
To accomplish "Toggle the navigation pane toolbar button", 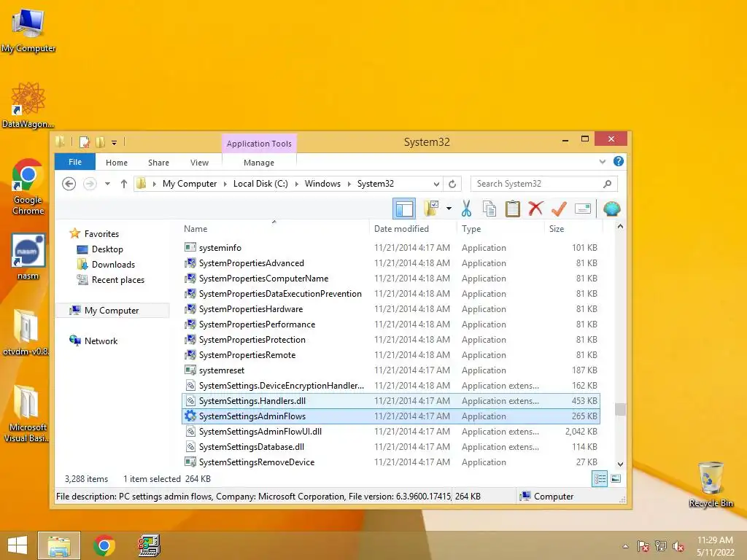I will [404, 209].
